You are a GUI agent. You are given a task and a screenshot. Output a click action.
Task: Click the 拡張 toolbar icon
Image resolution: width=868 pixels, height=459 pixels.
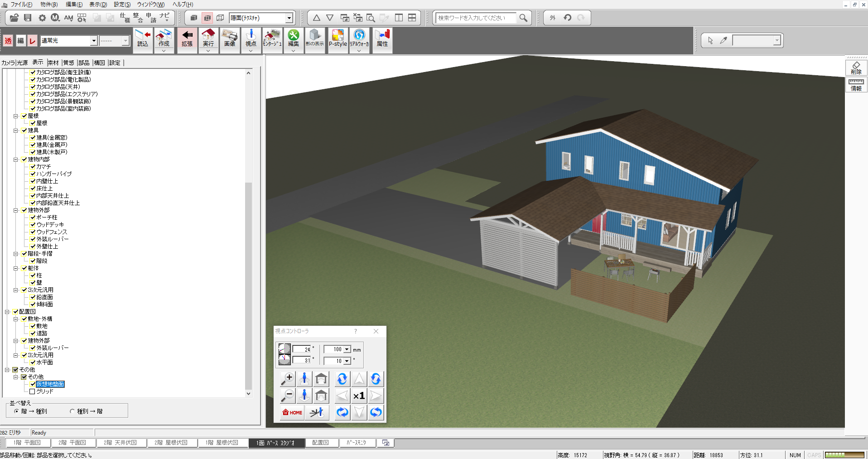(187, 39)
